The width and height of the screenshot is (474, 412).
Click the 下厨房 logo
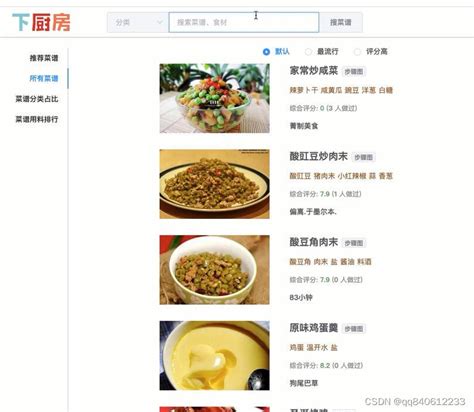(x=41, y=22)
